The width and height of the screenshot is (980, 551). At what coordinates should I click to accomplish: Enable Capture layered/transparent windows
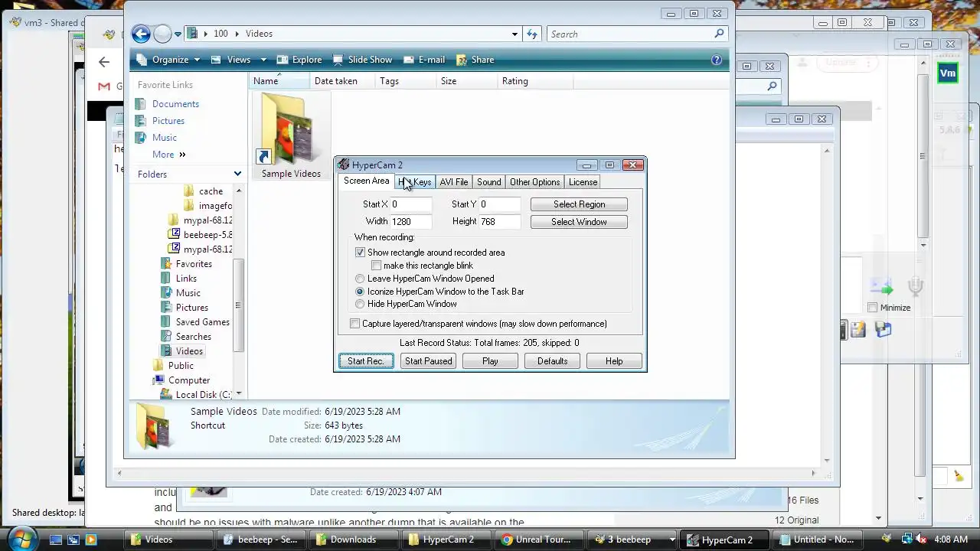354,324
